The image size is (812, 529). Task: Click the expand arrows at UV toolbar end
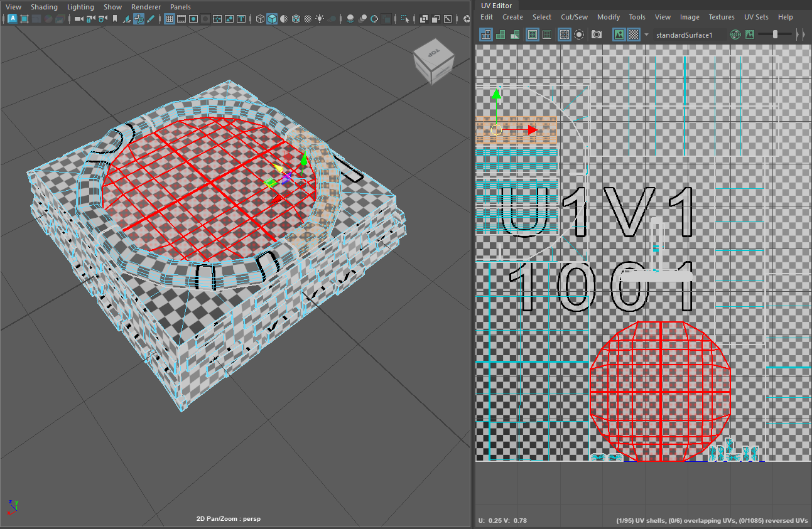801,35
